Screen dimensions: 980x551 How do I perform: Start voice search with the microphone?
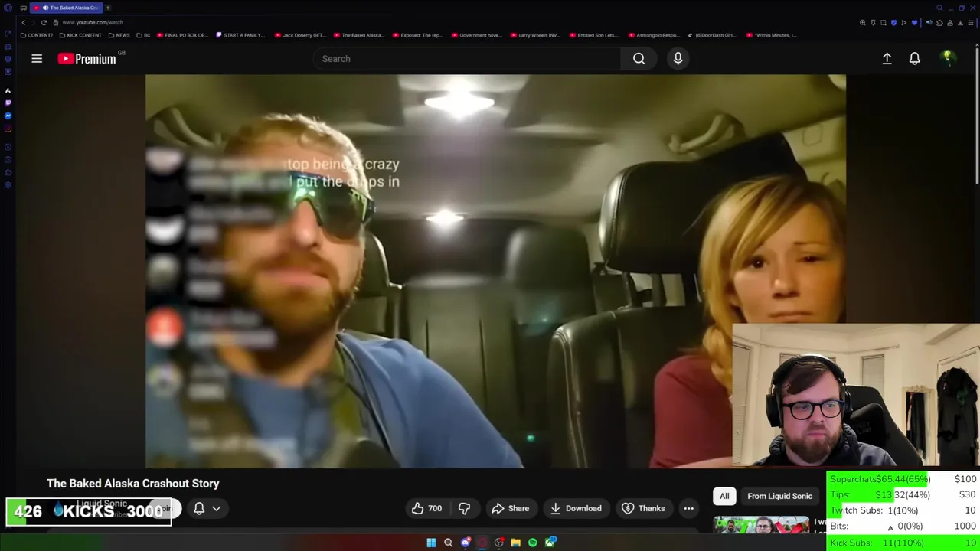point(678,58)
